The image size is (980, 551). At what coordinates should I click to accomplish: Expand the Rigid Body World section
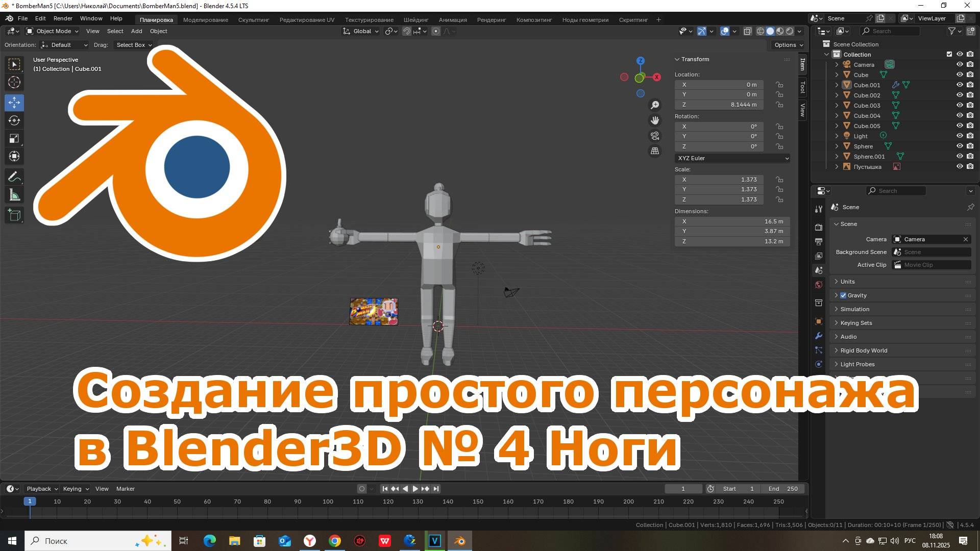863,350
